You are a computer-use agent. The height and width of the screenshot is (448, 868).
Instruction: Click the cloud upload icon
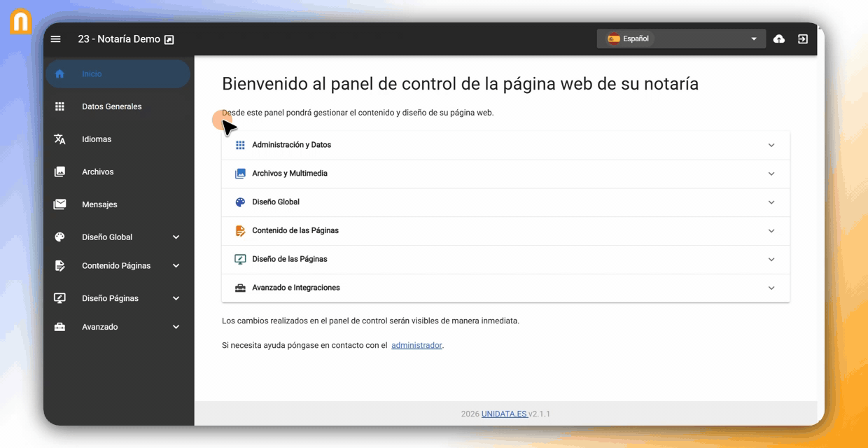click(779, 39)
